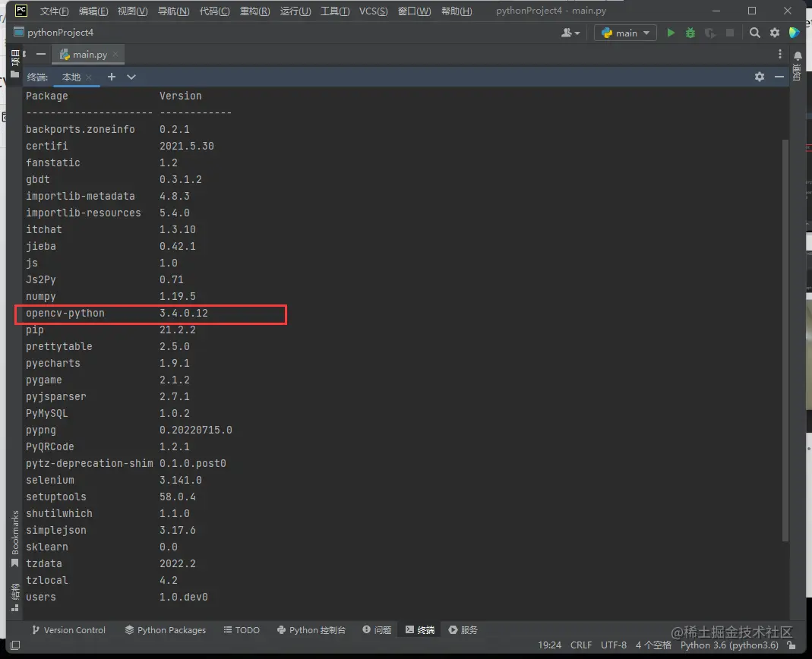812x659 pixels.
Task: Click the Package column header text
Action: click(x=46, y=96)
